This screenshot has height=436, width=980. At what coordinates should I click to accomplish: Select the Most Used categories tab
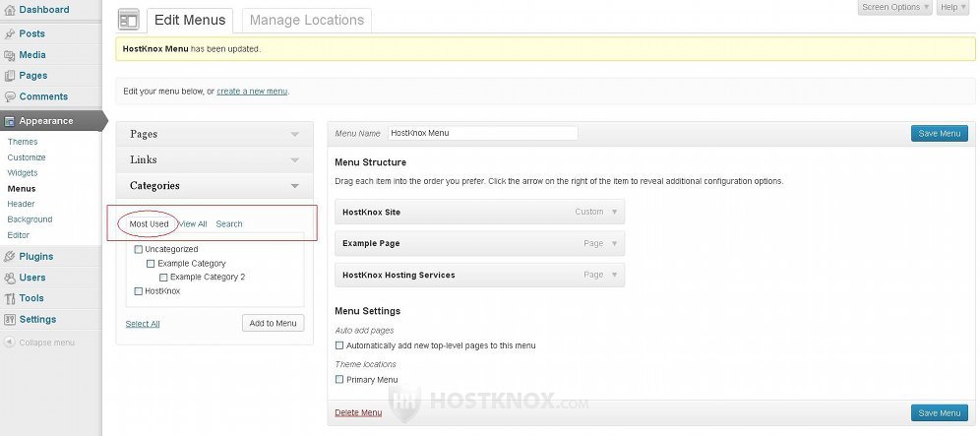click(x=149, y=224)
